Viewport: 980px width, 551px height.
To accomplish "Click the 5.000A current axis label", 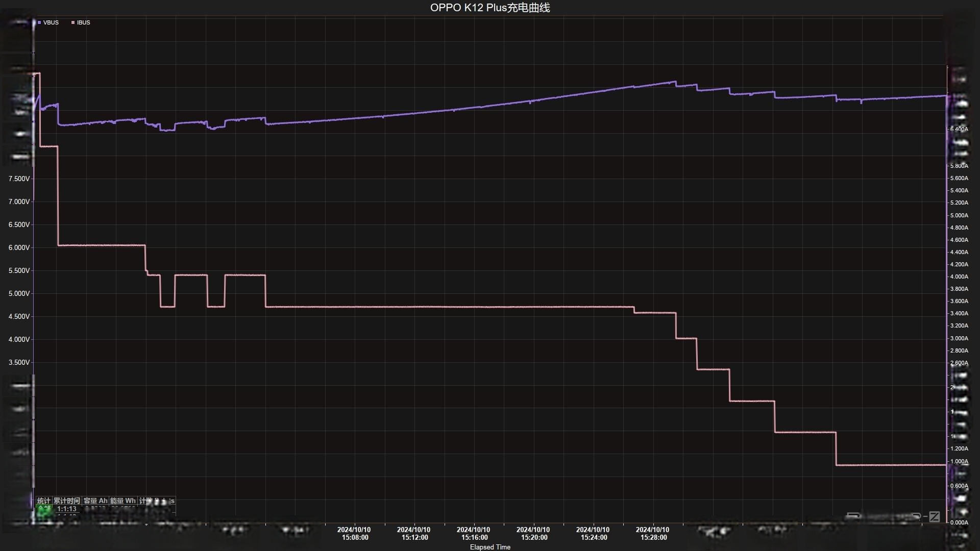I will [959, 215].
